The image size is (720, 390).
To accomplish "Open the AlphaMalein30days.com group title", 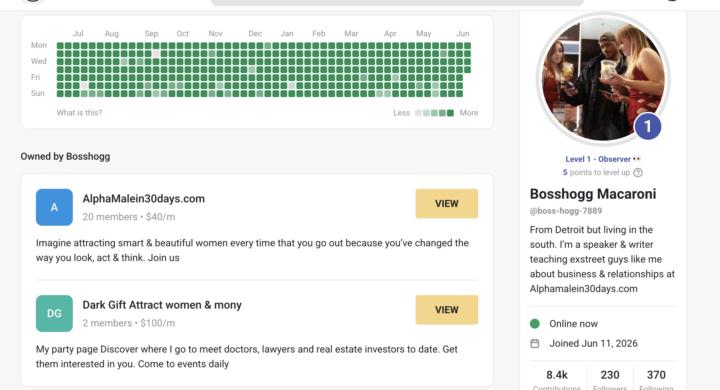I will tap(144, 198).
